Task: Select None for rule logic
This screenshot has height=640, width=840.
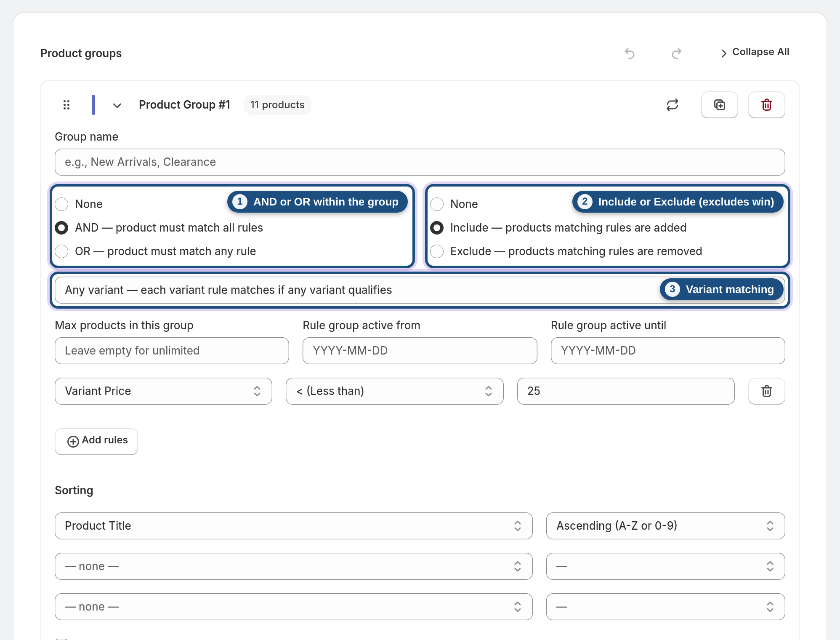Action: coord(61,204)
